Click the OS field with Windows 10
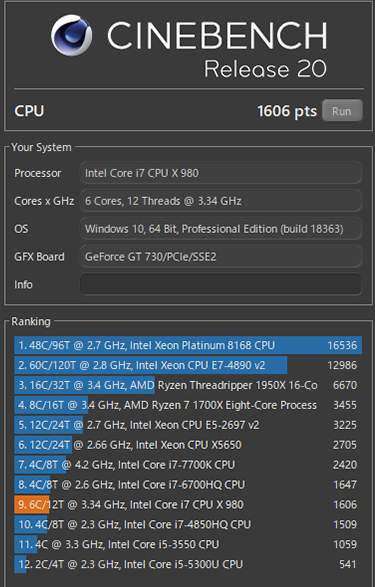375x587 pixels. (221, 229)
